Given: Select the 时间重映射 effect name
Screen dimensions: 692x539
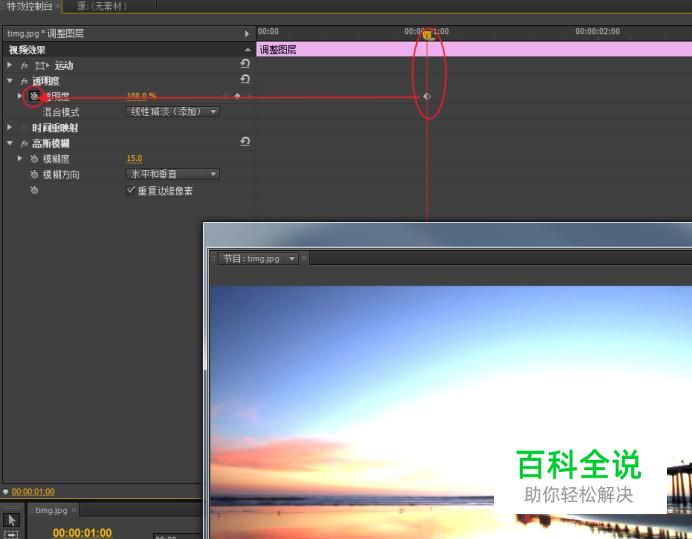Looking at the screenshot, I should click(x=55, y=128).
